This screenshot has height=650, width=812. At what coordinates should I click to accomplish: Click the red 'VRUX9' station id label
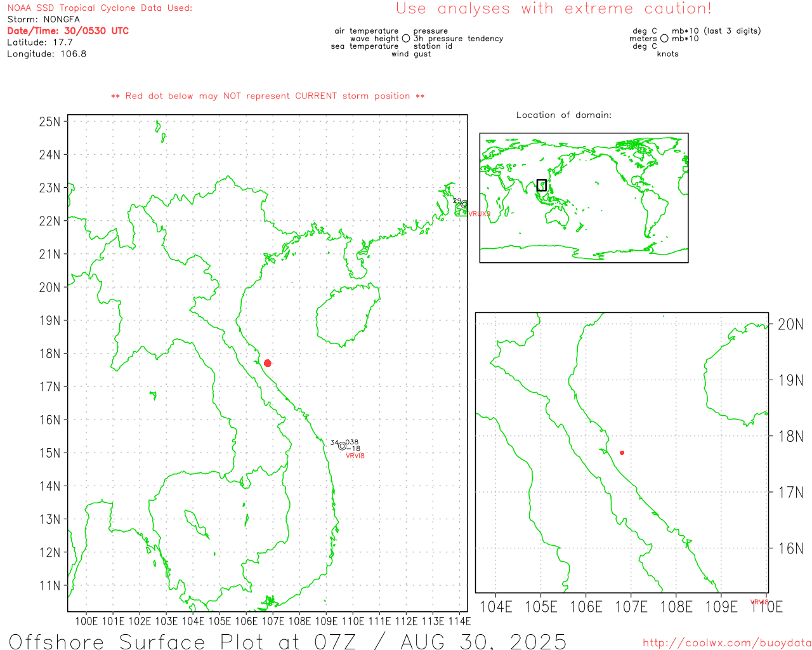pyautogui.click(x=480, y=214)
